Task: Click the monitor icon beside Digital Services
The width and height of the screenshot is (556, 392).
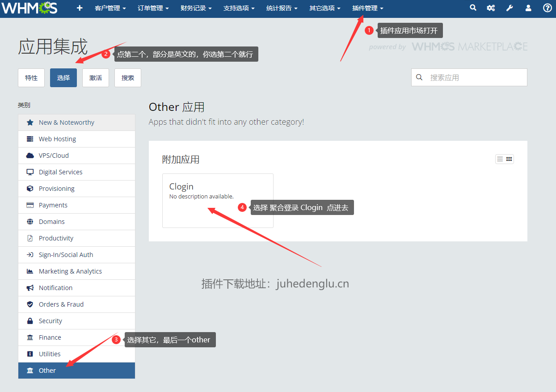Action: coord(30,172)
